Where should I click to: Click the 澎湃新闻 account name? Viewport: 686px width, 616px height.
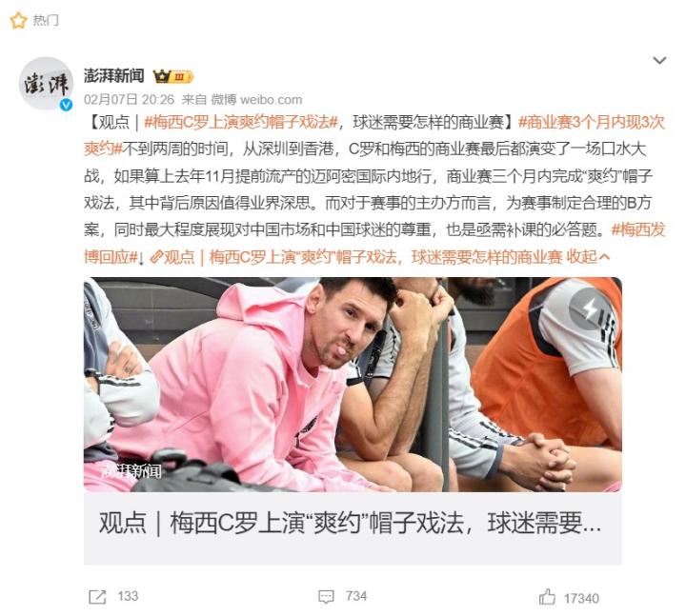[x=114, y=75]
